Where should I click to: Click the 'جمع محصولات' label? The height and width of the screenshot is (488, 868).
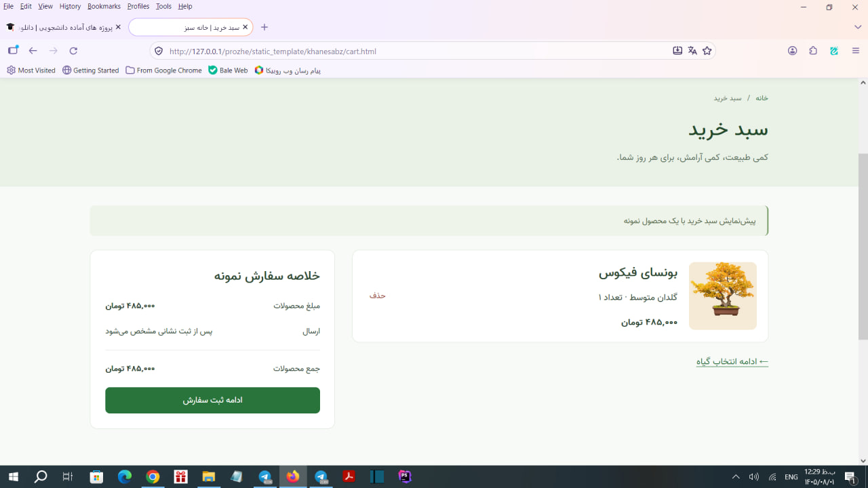[x=297, y=369]
